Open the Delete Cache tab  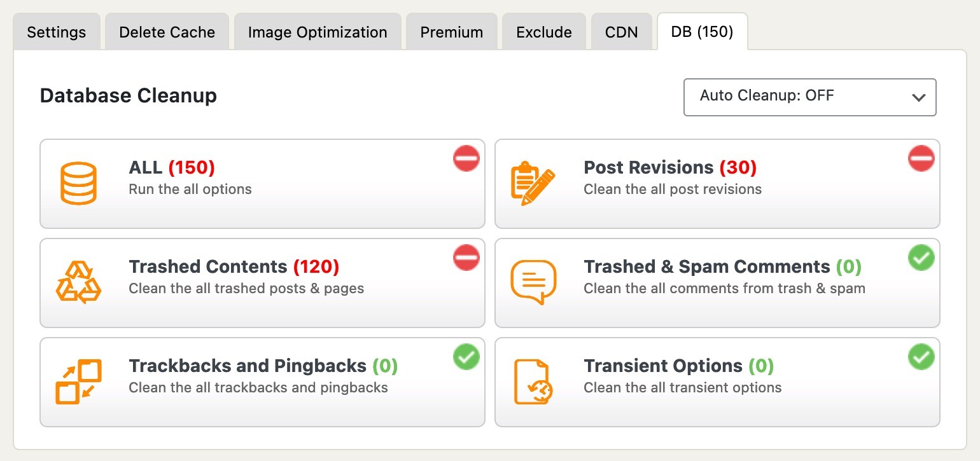[x=167, y=32]
